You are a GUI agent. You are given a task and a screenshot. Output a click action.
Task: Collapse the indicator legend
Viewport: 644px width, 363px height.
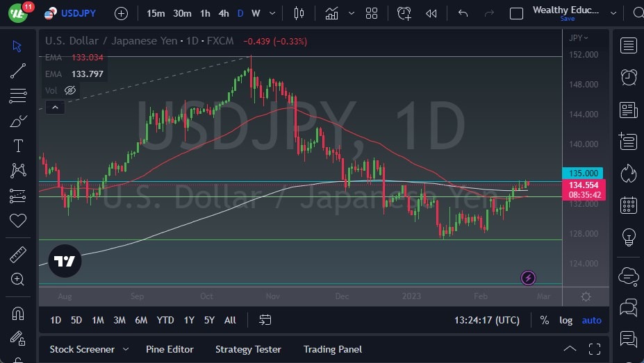point(55,108)
